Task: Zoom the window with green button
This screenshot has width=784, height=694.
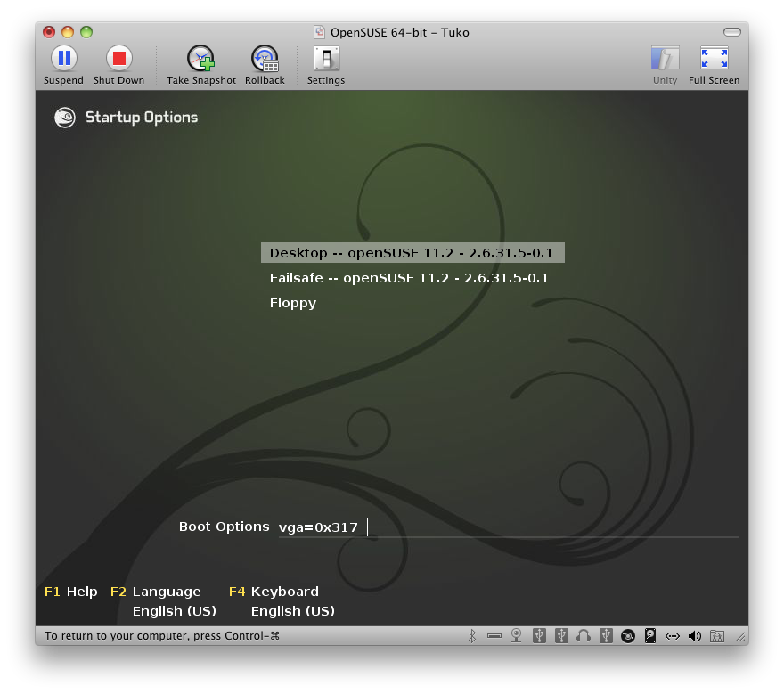Action: 86,32
